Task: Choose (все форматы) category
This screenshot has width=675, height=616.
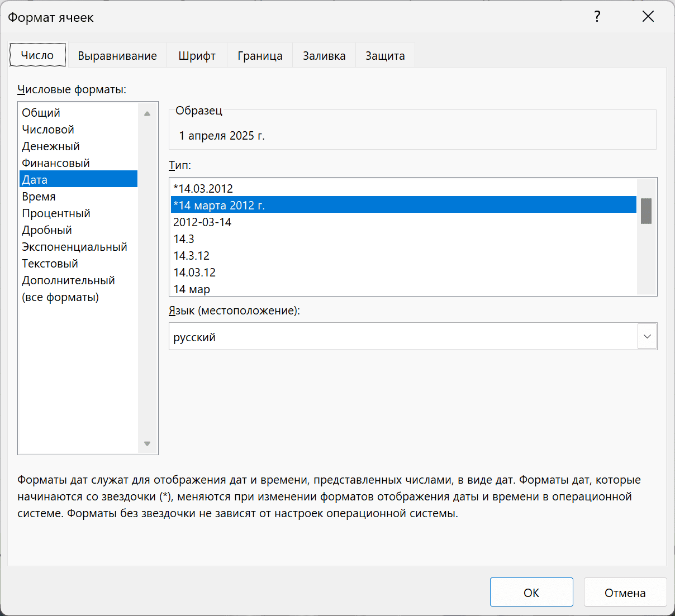Action: click(78, 297)
